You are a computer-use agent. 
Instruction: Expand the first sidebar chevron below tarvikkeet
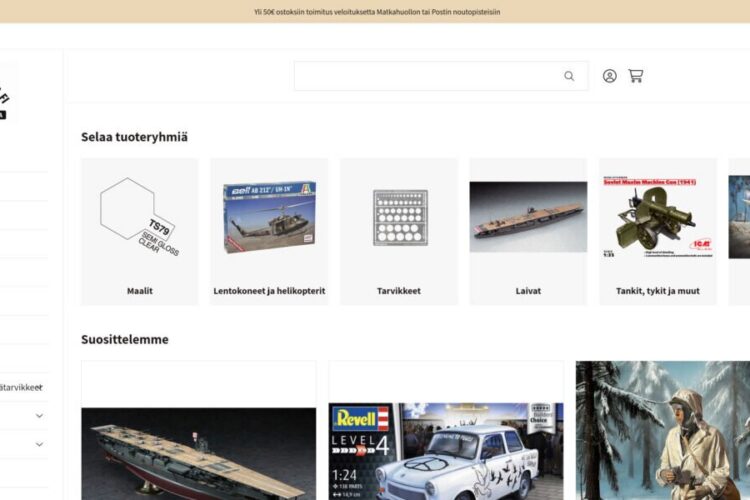tap(39, 416)
